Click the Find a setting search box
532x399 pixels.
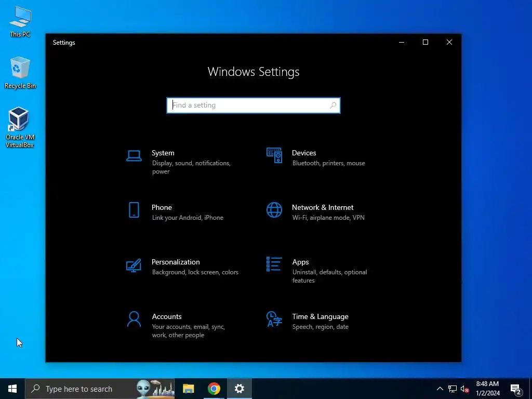click(254, 105)
